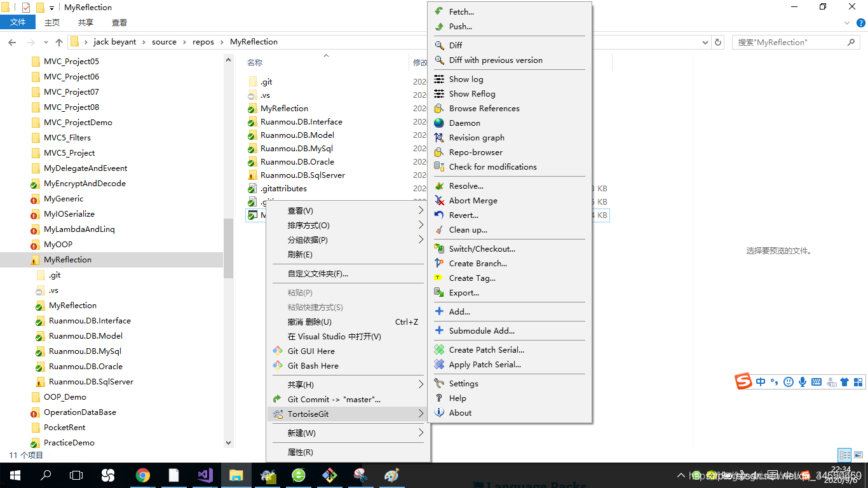Switch to the 主页 ribbon tab
868x488 pixels.
[52, 22]
